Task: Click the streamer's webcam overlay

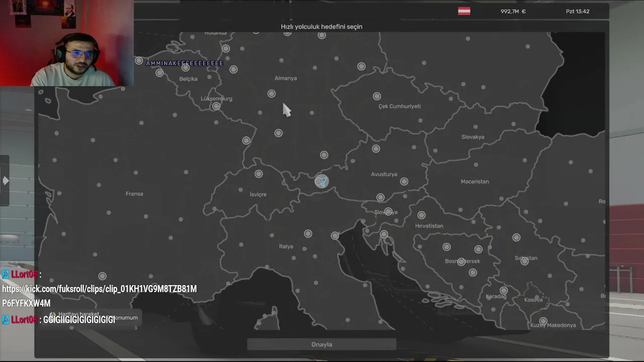Action: click(x=67, y=43)
